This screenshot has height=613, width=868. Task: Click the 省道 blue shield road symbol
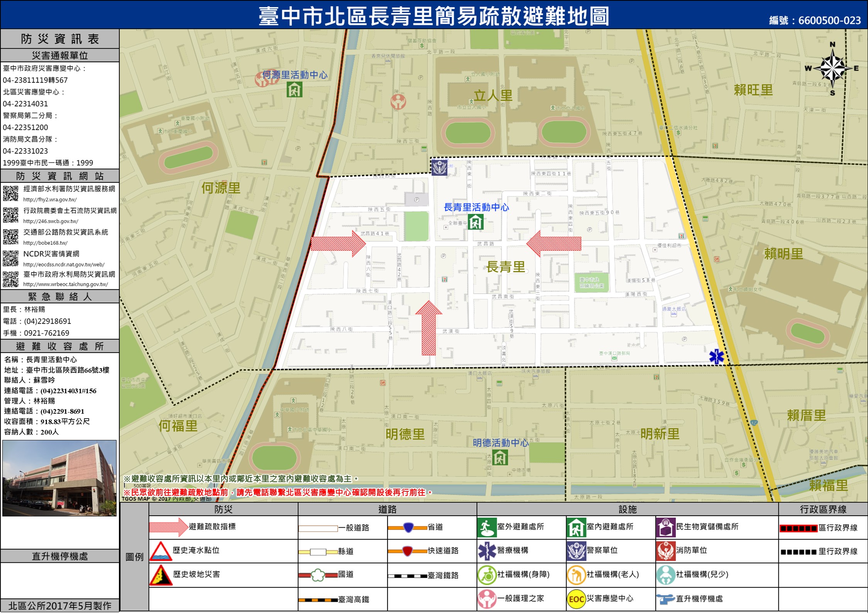coord(408,527)
